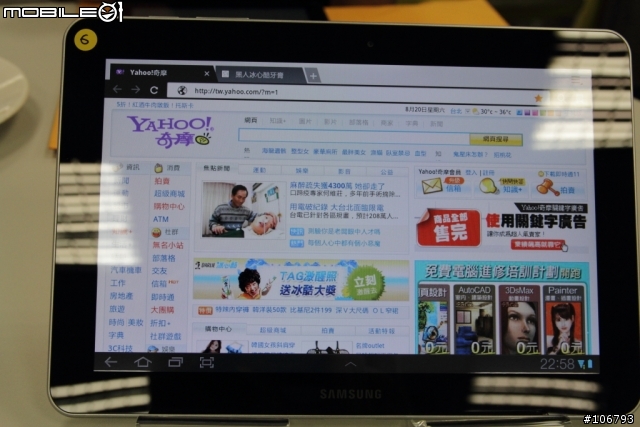The image size is (640, 427).
Task: Click the 購物中心 link in sidebar
Action: click(x=169, y=206)
